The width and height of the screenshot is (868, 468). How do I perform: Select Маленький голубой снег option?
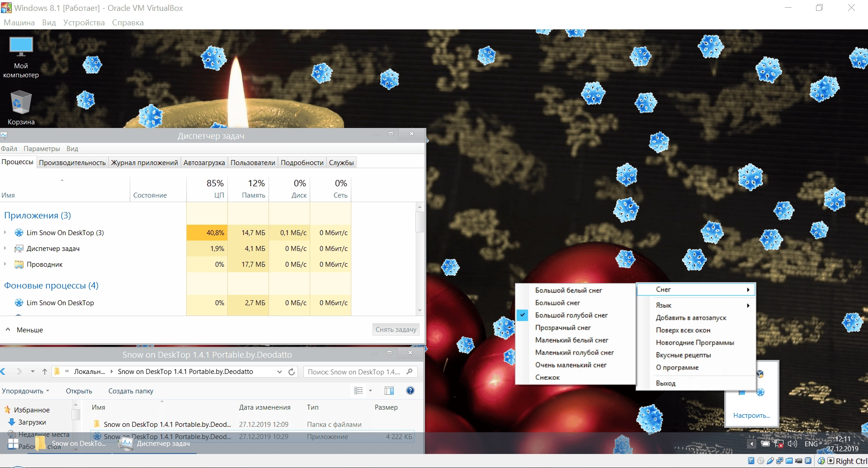click(575, 353)
